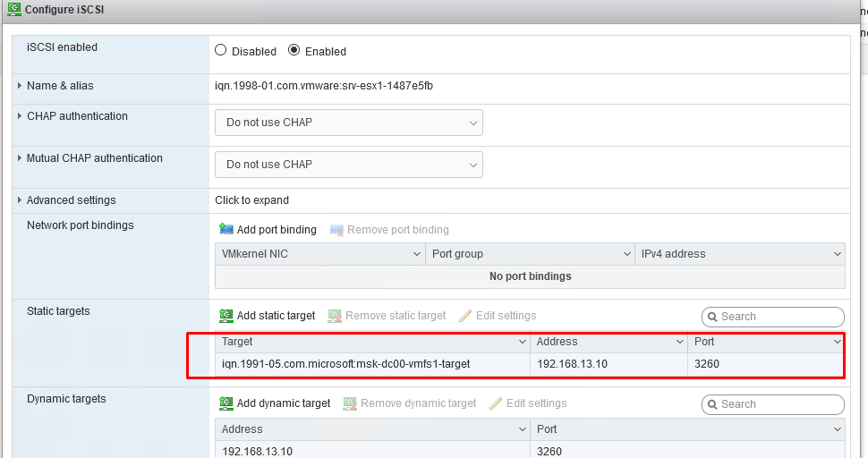Click the Edit settings pencil for static targets
Screen dimensions: 868x458
464,316
